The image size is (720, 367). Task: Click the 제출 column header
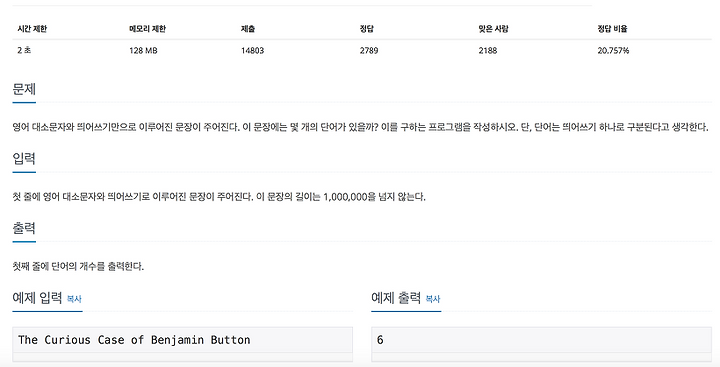click(x=248, y=29)
